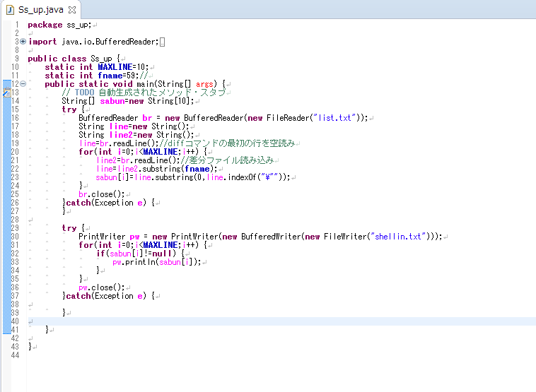The image size is (536, 392).
Task: Click the Java file icon on the tab
Action: (x=10, y=8)
